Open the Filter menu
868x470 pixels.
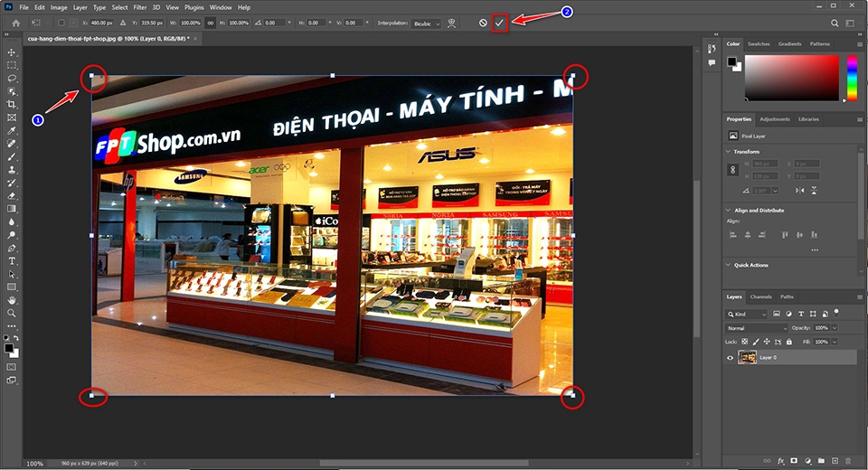pos(140,7)
